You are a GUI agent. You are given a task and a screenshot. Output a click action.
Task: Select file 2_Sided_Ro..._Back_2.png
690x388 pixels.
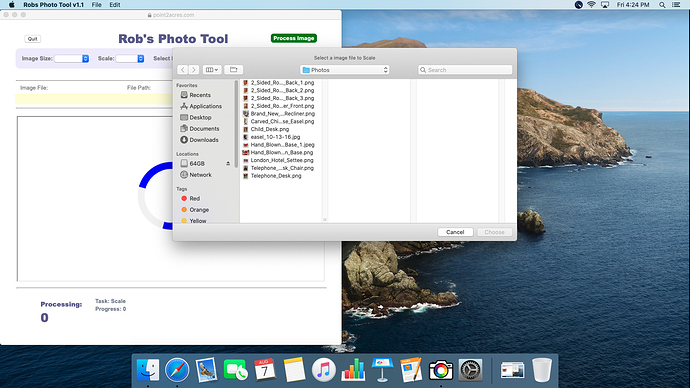[279, 90]
